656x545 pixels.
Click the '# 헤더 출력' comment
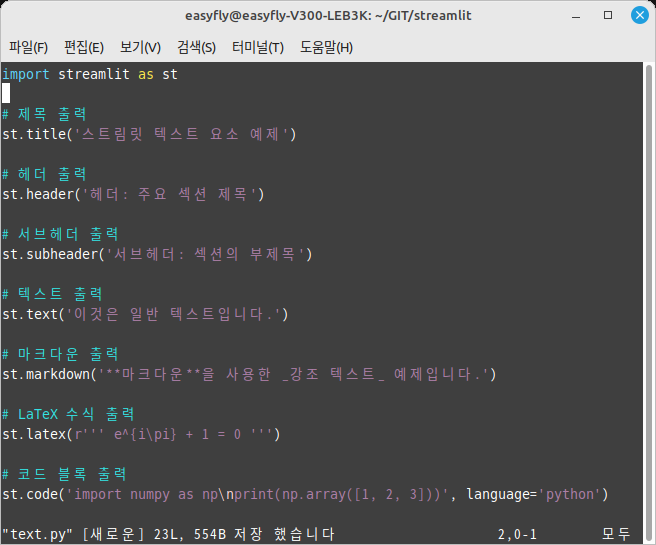[x=44, y=174]
